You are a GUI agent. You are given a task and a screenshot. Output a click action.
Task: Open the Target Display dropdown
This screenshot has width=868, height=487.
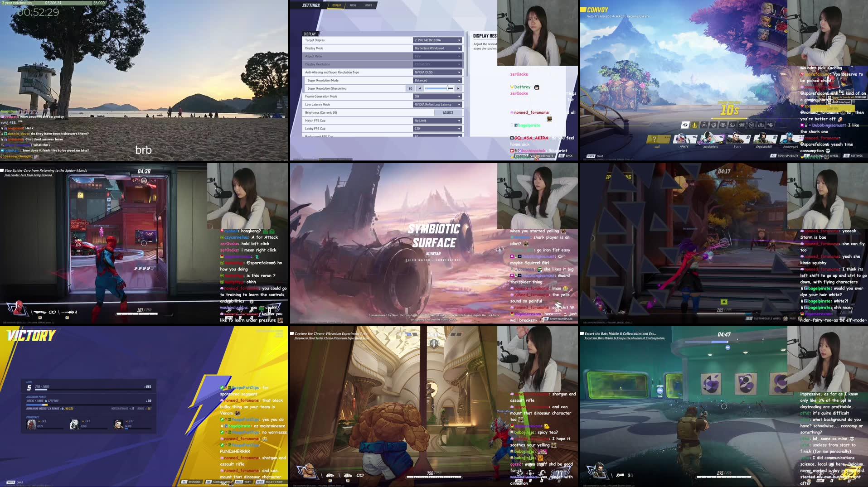tap(437, 40)
